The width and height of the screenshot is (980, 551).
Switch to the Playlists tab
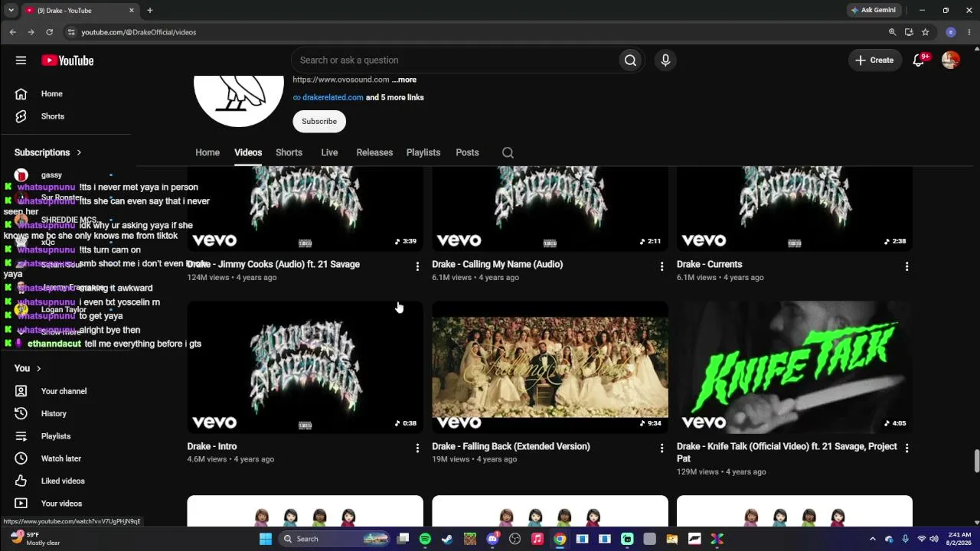click(423, 152)
